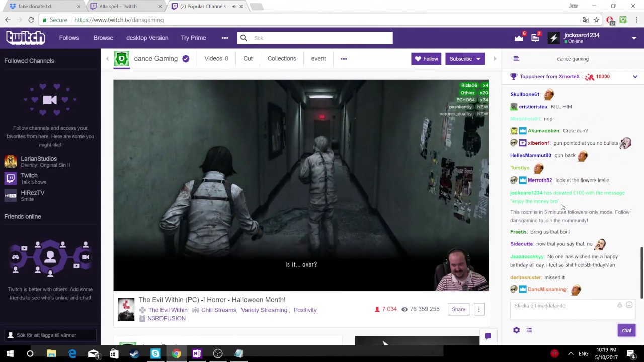Open N3RDFUSION team link
This screenshot has height=362, width=644.
(166, 318)
